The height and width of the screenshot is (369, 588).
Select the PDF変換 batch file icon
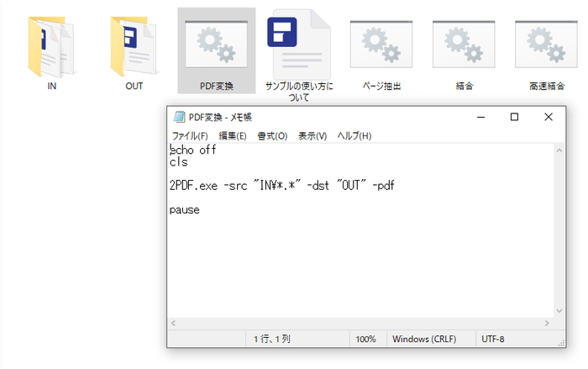point(216,45)
